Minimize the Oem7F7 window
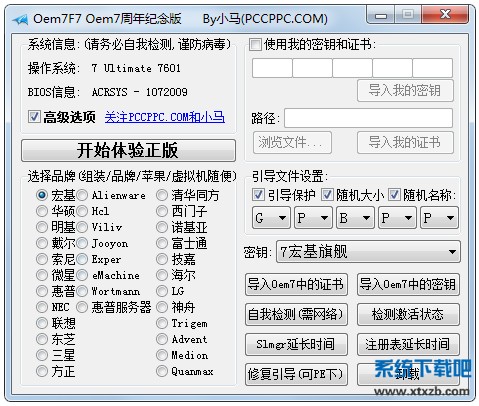479x406 pixels. 381,15
